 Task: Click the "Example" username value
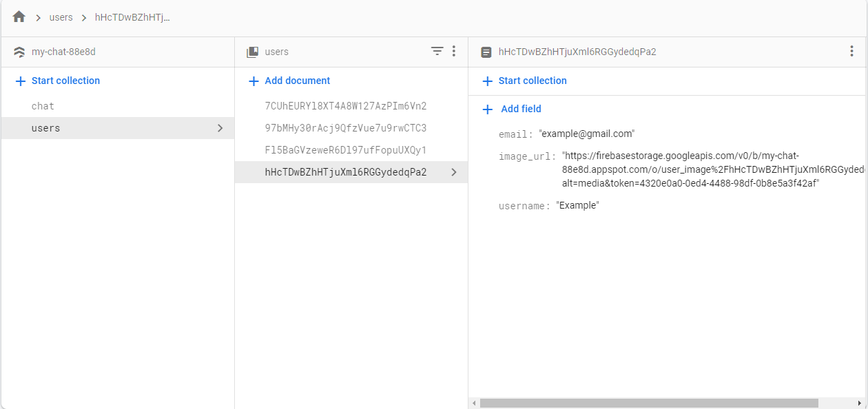[577, 205]
